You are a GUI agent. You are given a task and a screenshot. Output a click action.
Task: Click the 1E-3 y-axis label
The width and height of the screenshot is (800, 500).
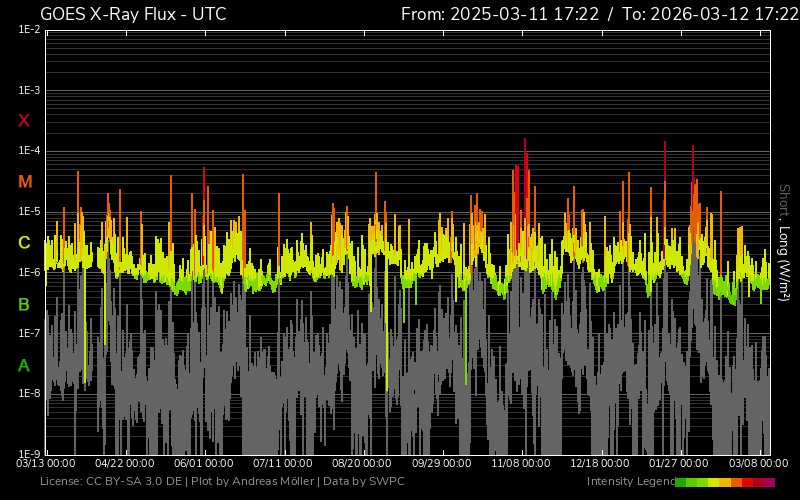click(29, 91)
